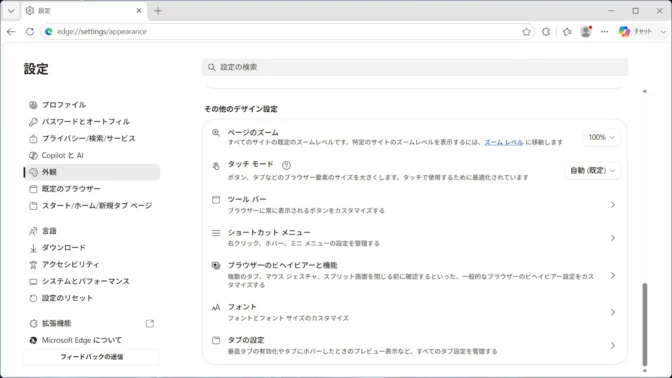Open Copilot チャット button
Image resolution: width=672 pixels, height=378 pixels.
(636, 32)
